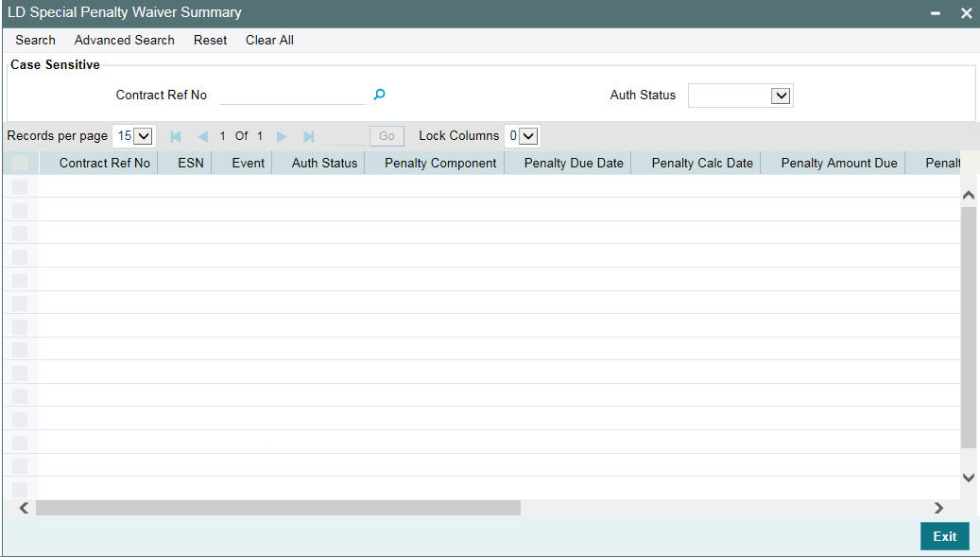Click the Event column header
The height and width of the screenshot is (557, 980).
click(242, 164)
